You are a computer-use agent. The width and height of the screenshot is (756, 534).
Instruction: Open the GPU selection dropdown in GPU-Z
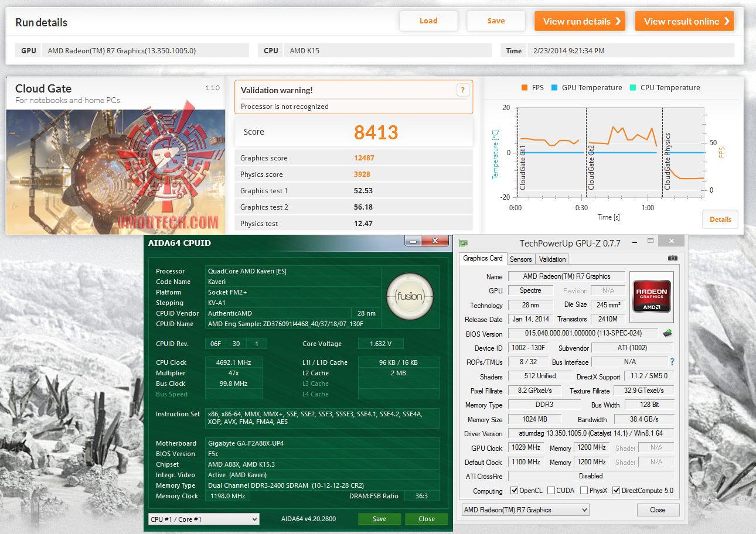525,510
